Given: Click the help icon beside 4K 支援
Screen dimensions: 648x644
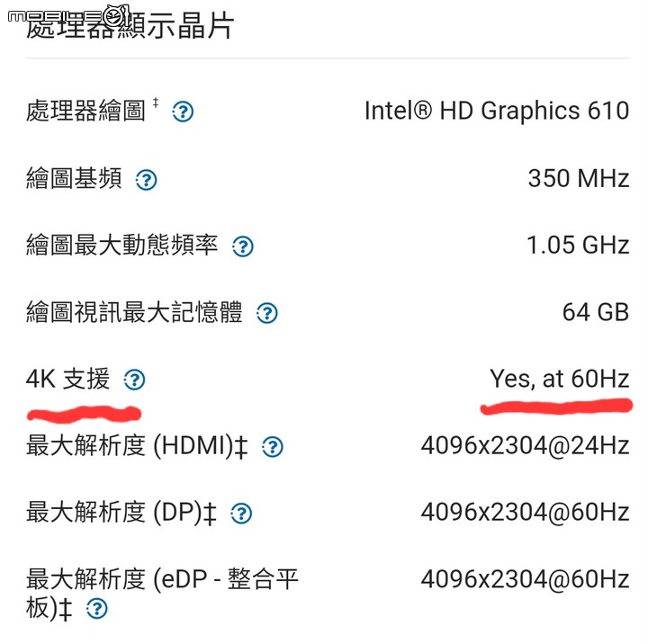Looking at the screenshot, I should click(134, 380).
